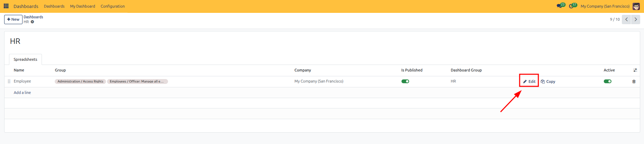Open My Company (San Francisco) company switcher
The height and width of the screenshot is (144, 644).
[x=605, y=6]
